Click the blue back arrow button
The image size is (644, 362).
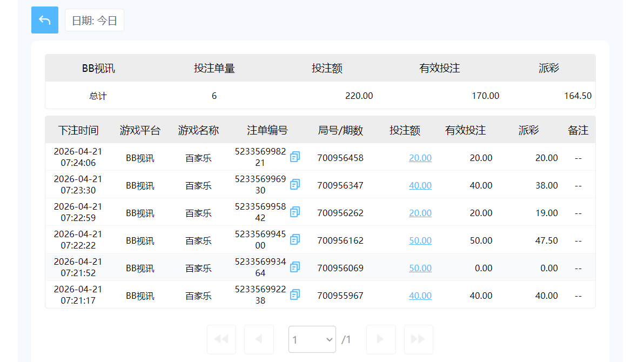click(x=45, y=20)
